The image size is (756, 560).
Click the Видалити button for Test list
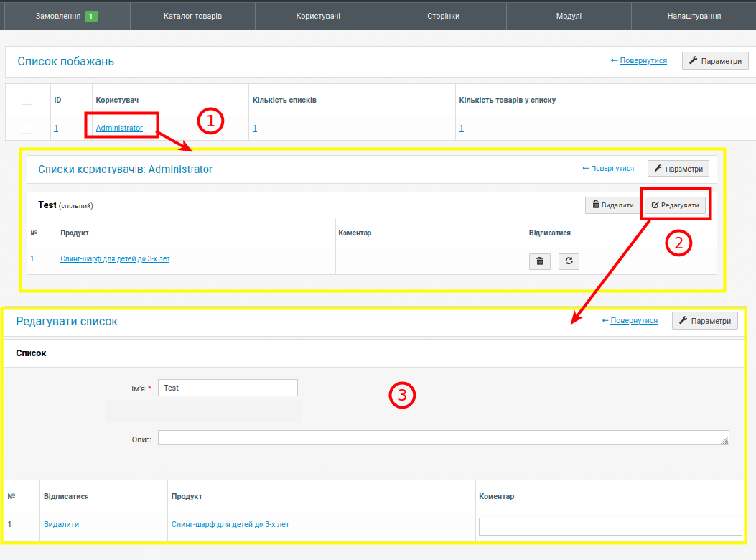[x=612, y=205]
